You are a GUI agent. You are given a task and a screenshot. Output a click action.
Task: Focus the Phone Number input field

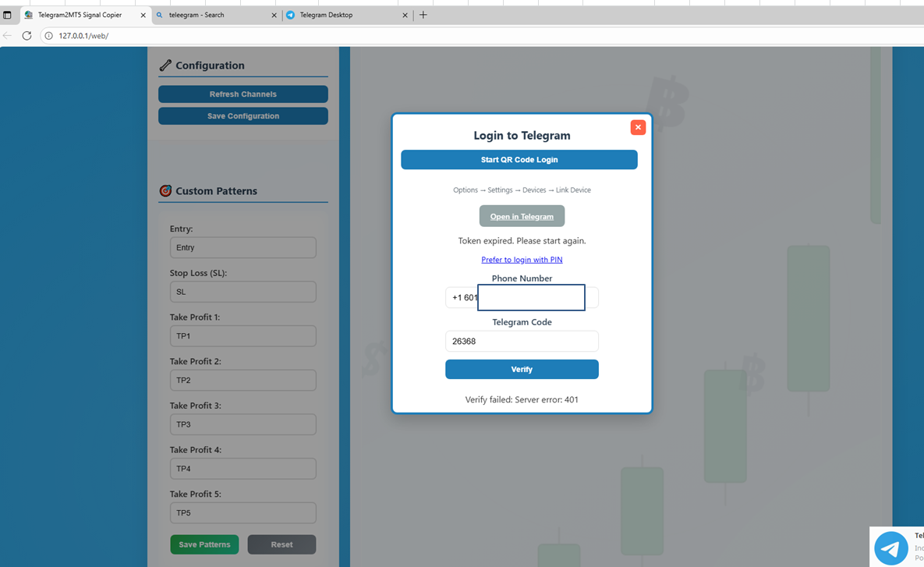522,298
